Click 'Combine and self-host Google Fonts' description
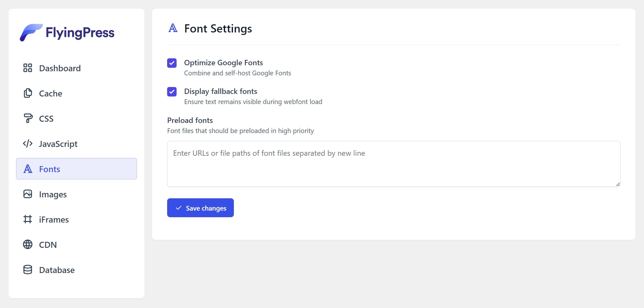This screenshot has height=308, width=644. pos(238,73)
